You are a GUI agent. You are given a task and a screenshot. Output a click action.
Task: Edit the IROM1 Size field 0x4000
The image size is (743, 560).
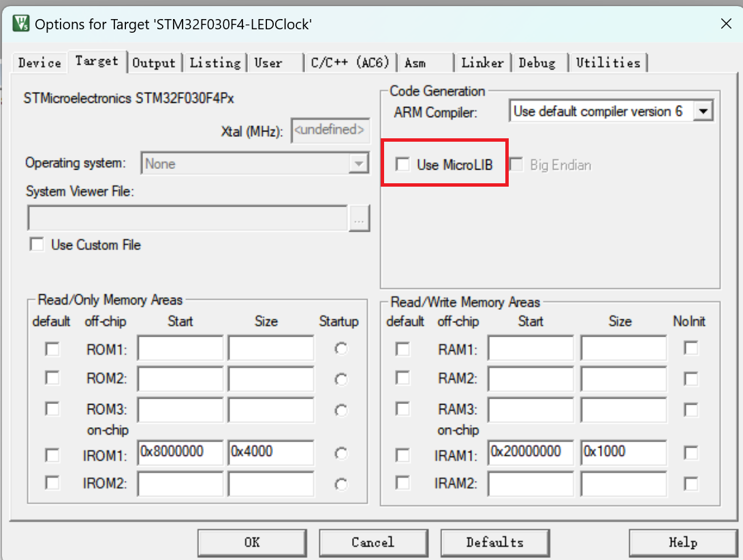pos(270,452)
